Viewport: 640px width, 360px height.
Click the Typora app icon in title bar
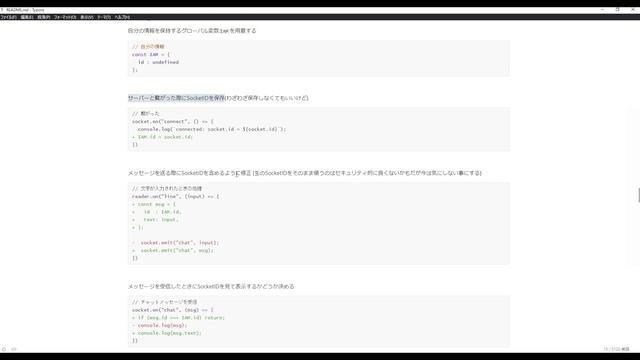(2, 10)
